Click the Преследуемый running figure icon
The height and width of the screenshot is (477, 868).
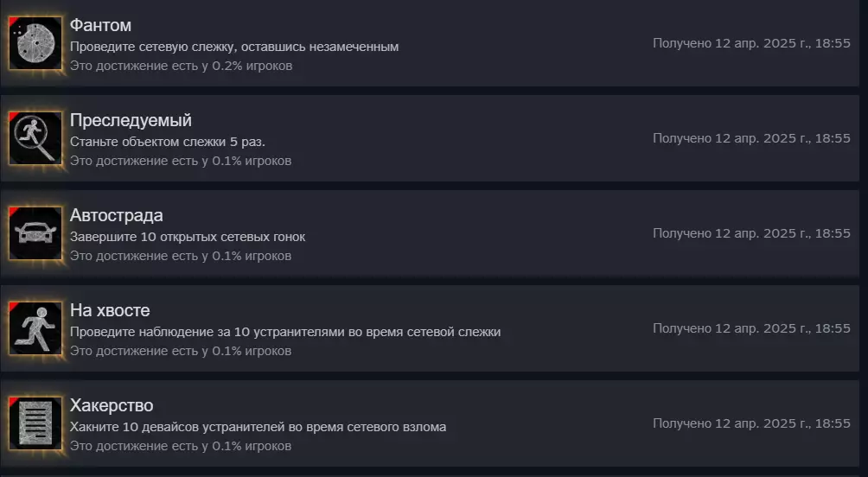(x=35, y=138)
